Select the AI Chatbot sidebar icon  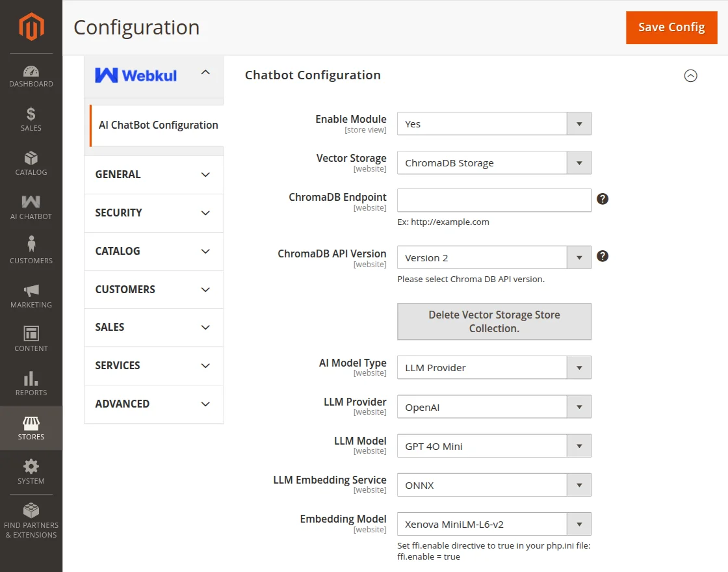coord(31,207)
